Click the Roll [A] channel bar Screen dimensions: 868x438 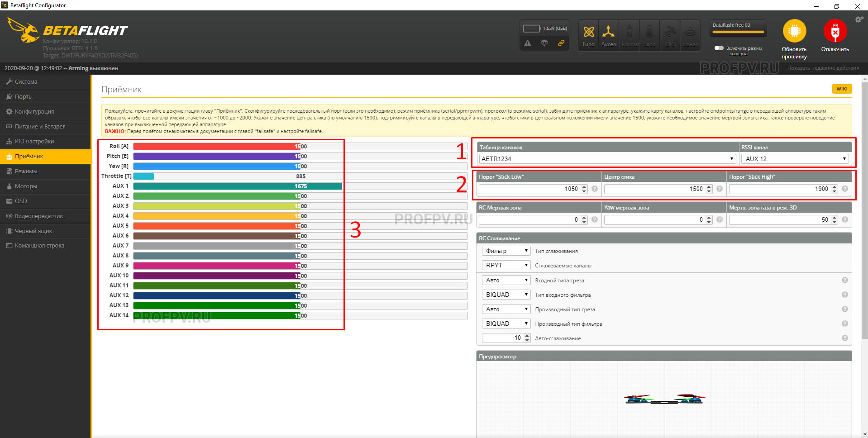tap(300, 147)
